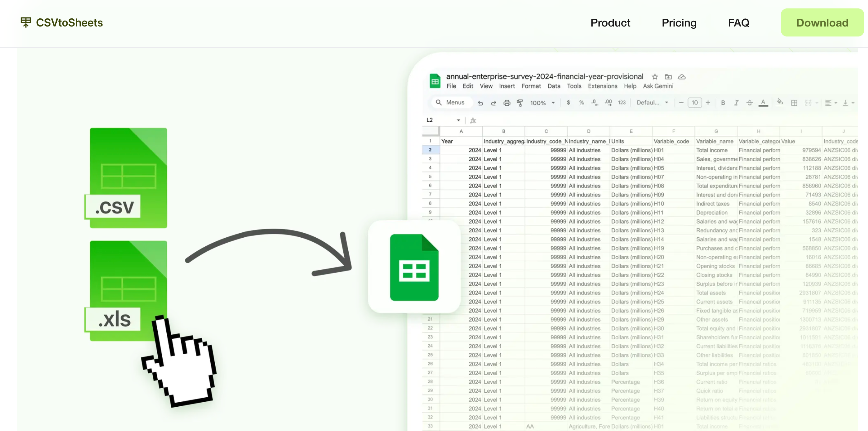Click the CSVtoSheets logo link
The image size is (868, 431).
pos(62,22)
